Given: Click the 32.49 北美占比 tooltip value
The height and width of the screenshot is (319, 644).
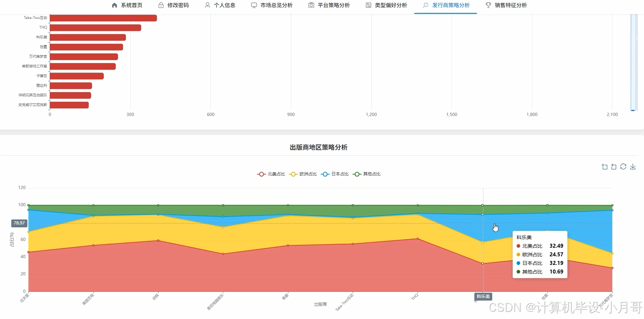Looking at the screenshot, I should [x=556, y=246].
